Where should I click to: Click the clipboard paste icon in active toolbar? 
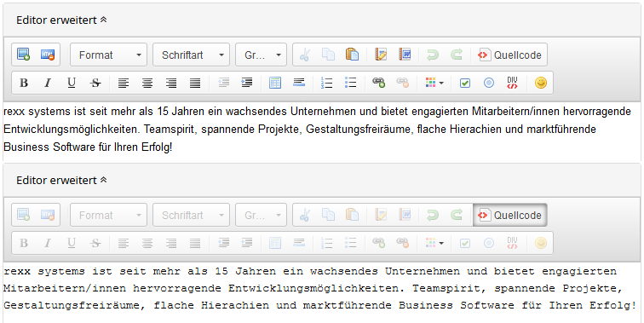click(x=352, y=55)
